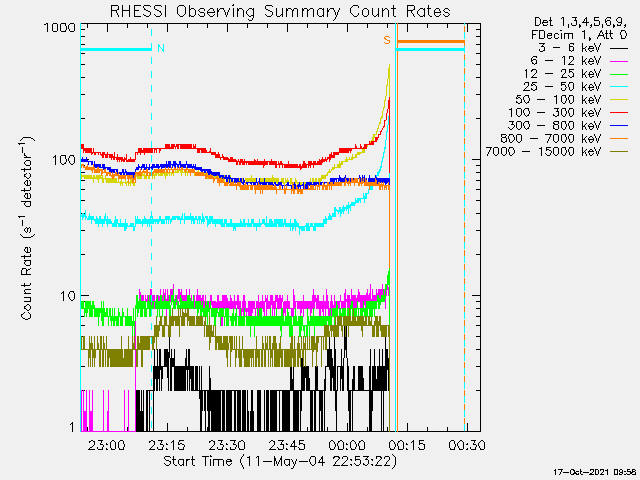
Task: Click the '10' y-axis tick label
Action: tap(68, 296)
